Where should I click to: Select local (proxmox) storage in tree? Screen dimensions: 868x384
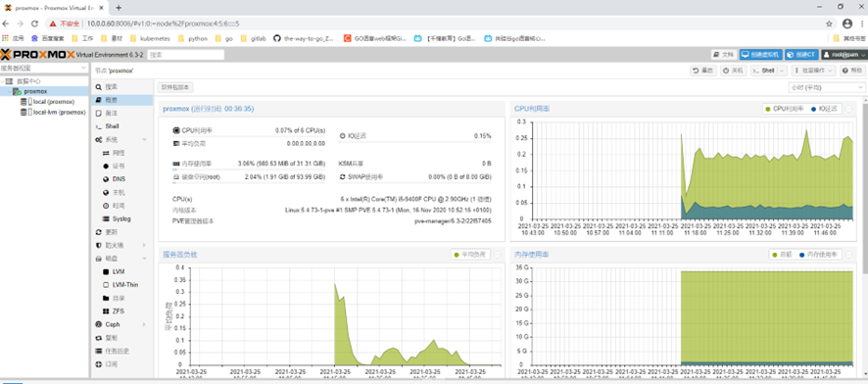point(53,102)
